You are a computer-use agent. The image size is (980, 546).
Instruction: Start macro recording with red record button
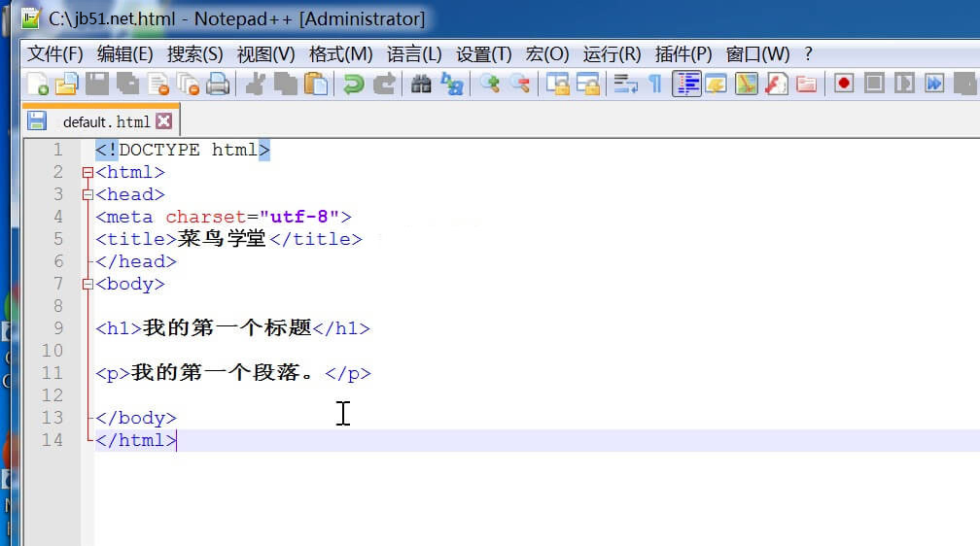pyautogui.click(x=844, y=85)
